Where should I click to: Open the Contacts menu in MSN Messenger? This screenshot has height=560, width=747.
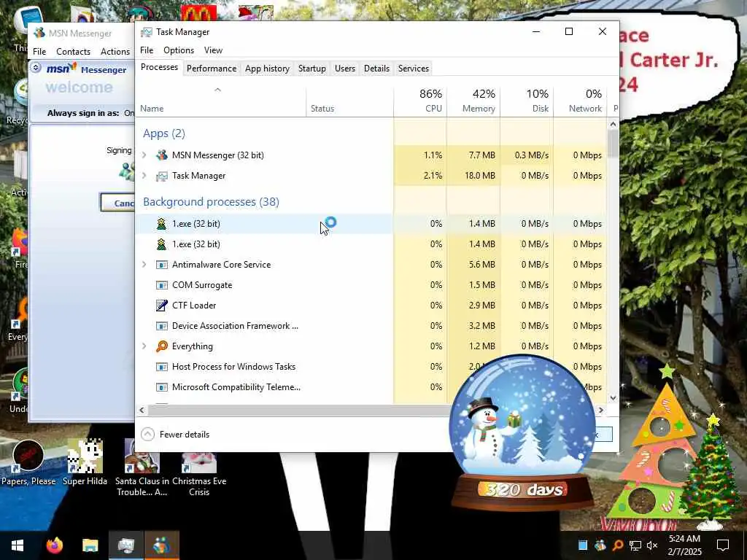click(74, 52)
